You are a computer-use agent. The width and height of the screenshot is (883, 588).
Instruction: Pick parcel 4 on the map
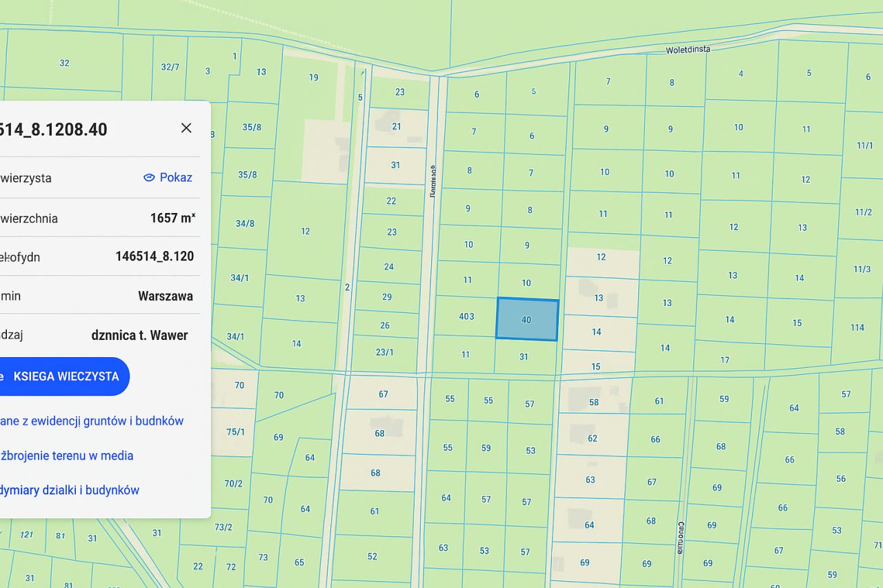[x=741, y=74]
